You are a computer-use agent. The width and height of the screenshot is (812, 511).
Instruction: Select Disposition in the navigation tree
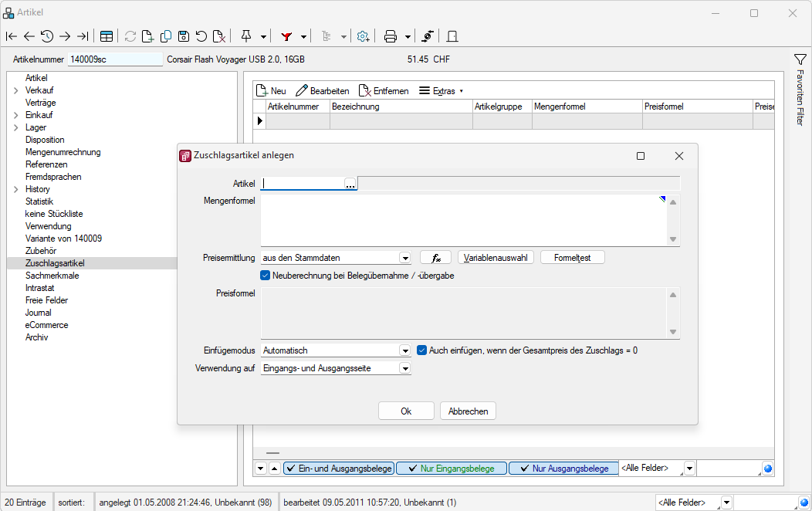click(45, 140)
